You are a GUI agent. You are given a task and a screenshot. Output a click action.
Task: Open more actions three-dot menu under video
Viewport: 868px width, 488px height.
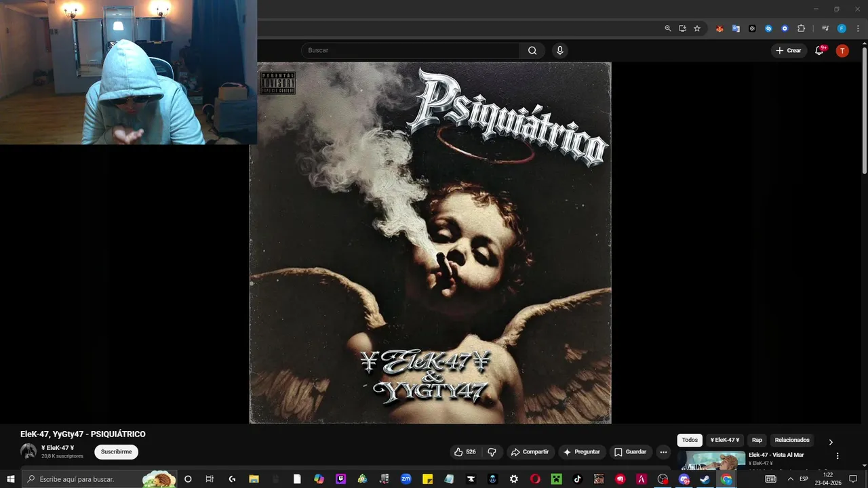663,452
